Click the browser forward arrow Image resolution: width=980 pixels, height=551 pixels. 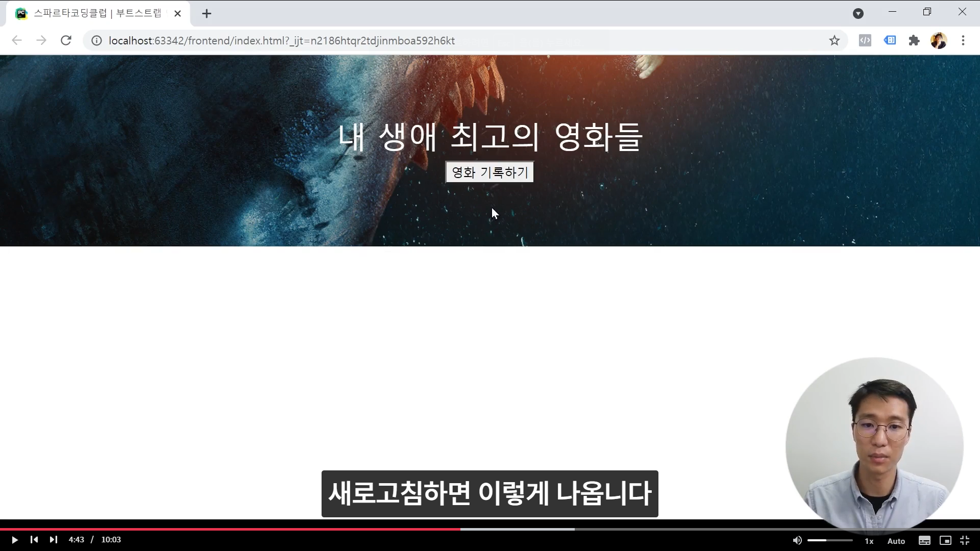pos(41,40)
